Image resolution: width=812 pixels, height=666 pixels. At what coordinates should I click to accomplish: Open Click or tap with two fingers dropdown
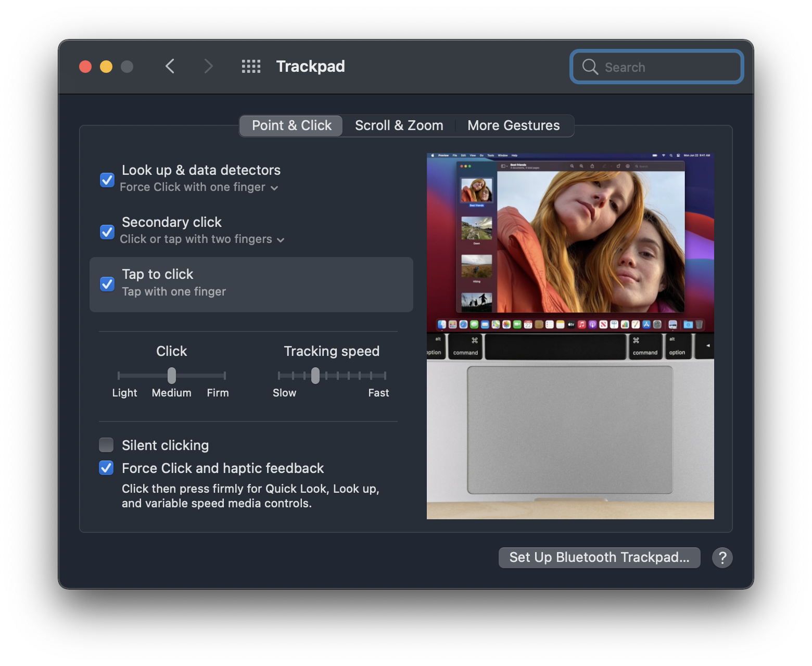[x=202, y=239]
